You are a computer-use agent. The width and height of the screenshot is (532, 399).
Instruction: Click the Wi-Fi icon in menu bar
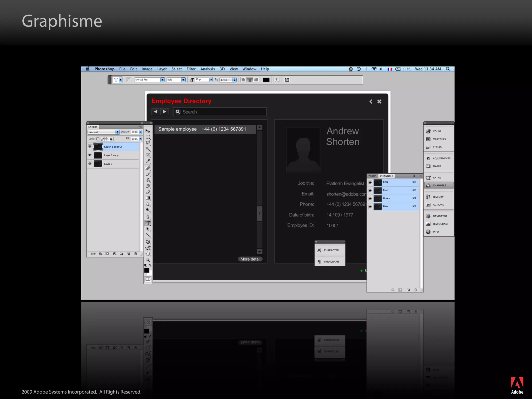374,69
